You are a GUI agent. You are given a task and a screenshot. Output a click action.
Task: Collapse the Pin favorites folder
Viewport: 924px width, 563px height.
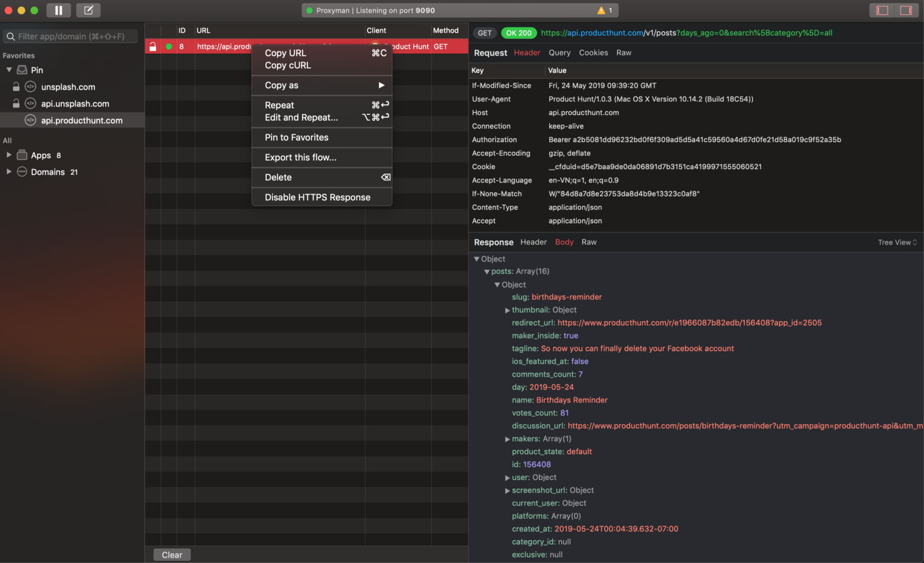point(9,70)
